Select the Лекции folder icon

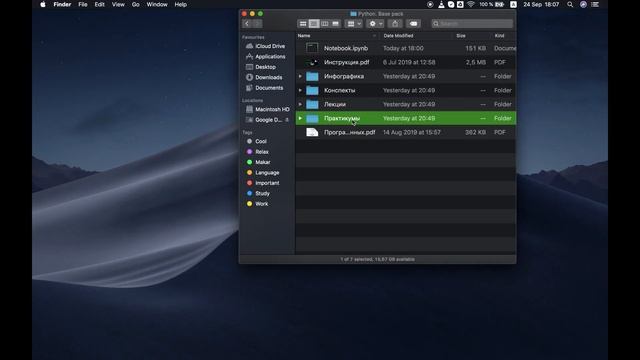(312, 104)
